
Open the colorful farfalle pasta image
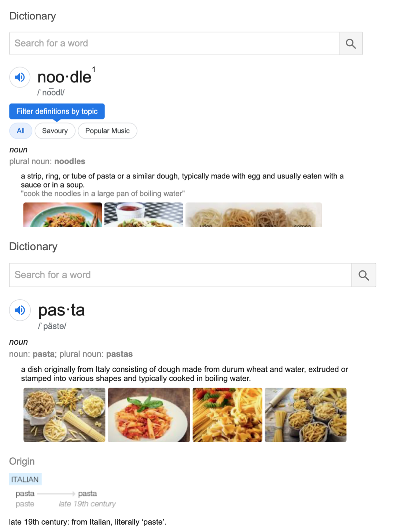(x=227, y=415)
